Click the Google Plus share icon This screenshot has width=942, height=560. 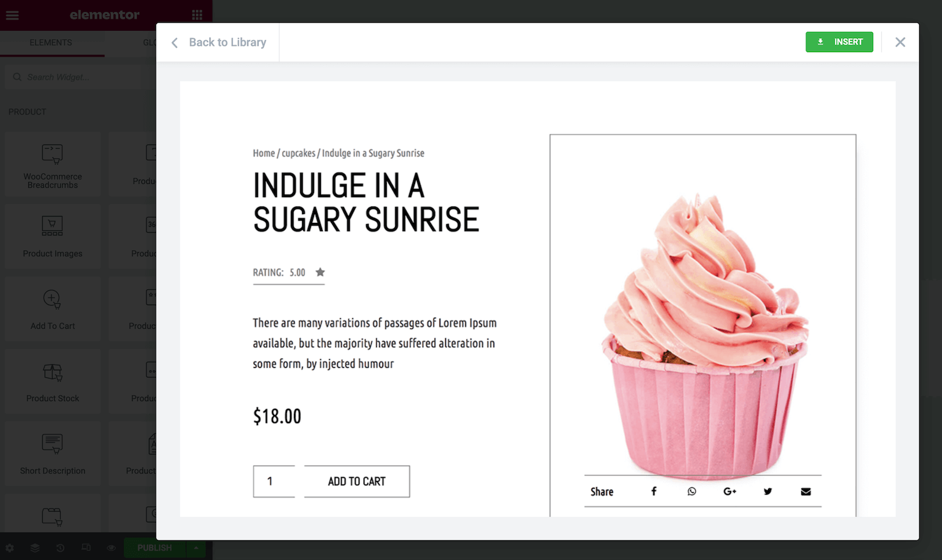[729, 492]
